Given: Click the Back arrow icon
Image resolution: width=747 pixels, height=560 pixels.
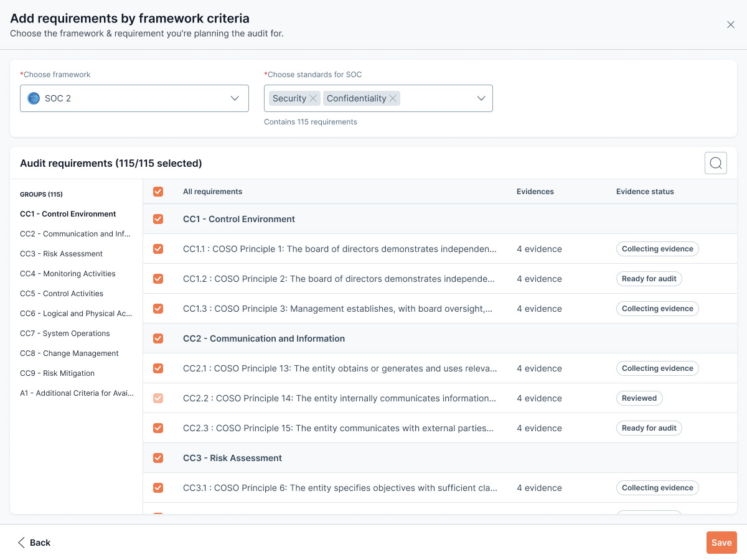Looking at the screenshot, I should coord(22,543).
